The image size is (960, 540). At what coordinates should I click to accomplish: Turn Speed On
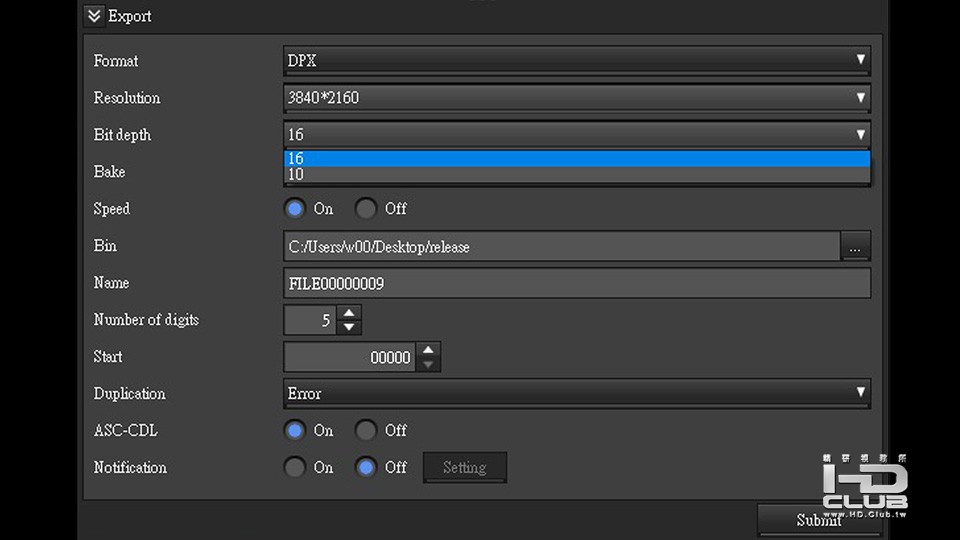[295, 209]
